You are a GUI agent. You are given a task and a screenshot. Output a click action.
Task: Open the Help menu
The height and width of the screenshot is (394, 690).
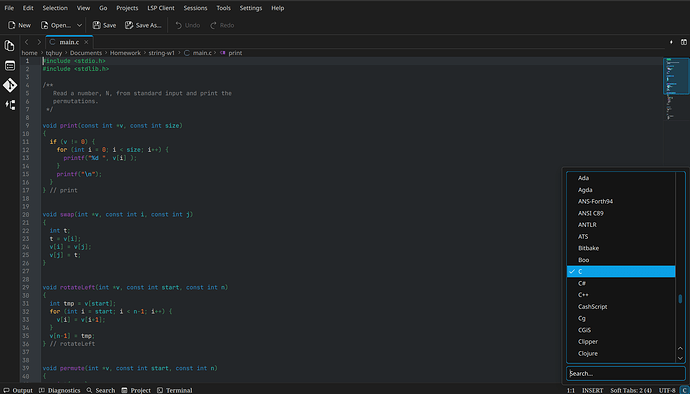pyautogui.click(x=278, y=8)
